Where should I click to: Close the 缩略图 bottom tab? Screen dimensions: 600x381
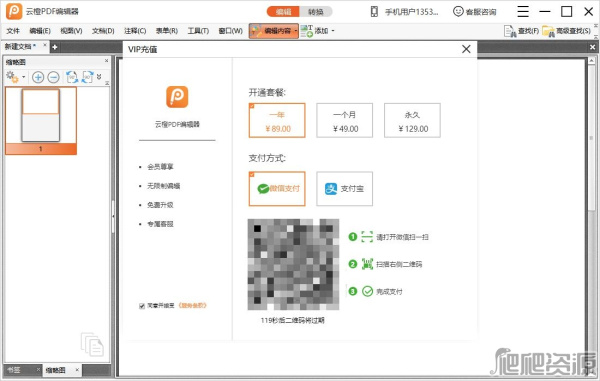(77, 370)
